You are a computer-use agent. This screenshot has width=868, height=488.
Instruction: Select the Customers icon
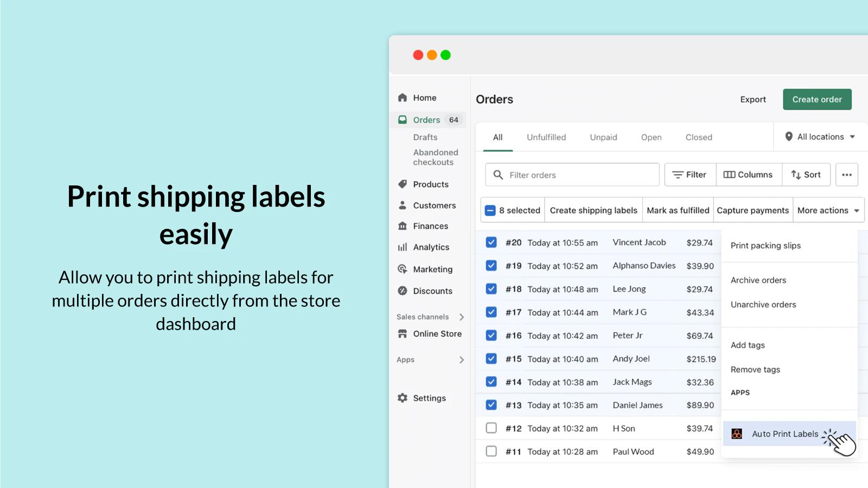403,205
